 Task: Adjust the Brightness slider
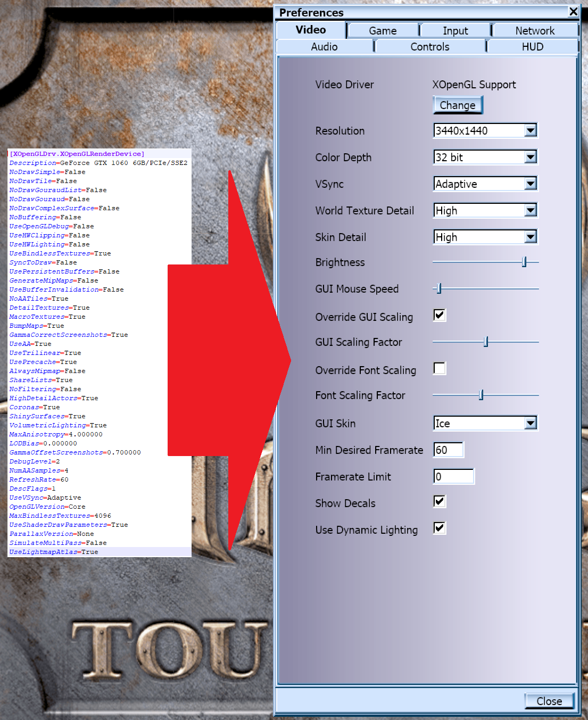524,262
